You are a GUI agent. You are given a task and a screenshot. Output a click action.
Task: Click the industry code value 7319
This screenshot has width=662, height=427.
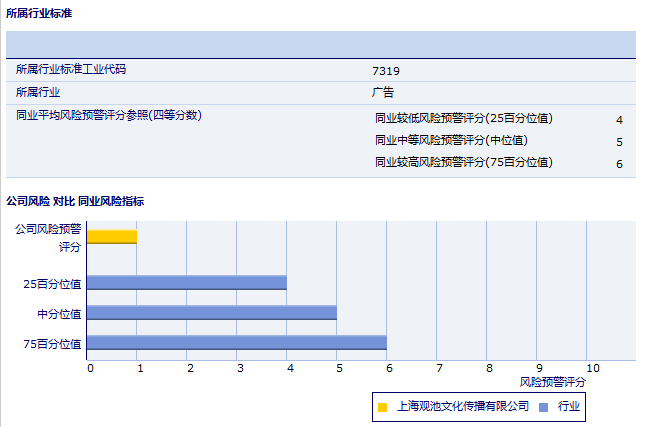[x=386, y=71]
